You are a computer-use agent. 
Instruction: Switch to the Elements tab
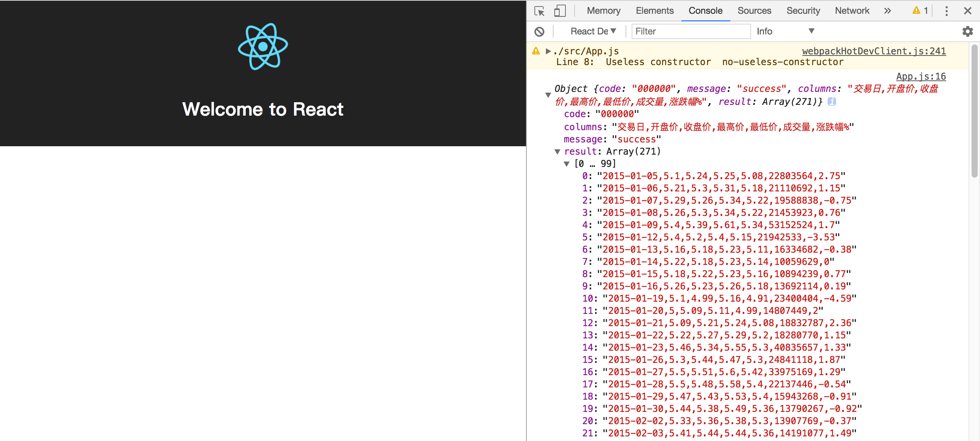click(x=655, y=11)
